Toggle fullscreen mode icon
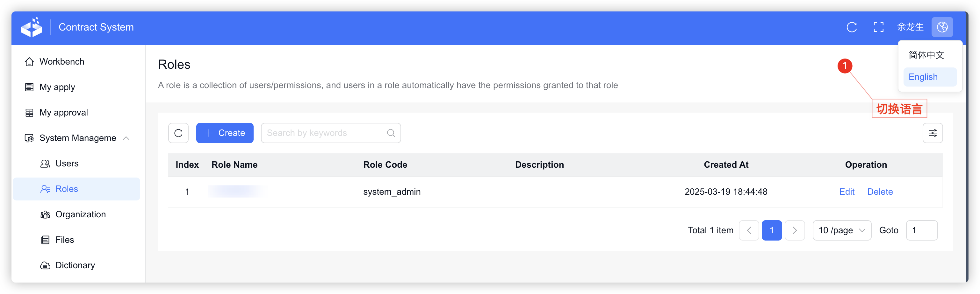980x294 pixels. tap(878, 27)
